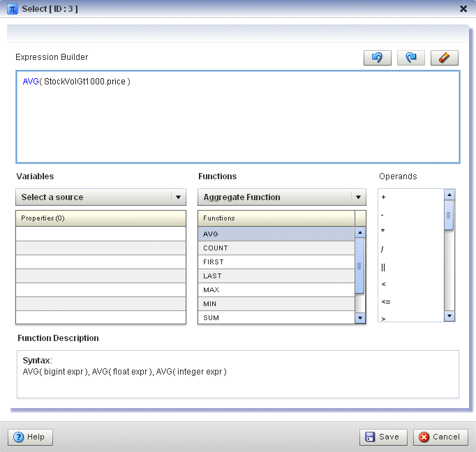Choose the SUM function from list
The height and width of the screenshot is (452, 476).
[276, 317]
